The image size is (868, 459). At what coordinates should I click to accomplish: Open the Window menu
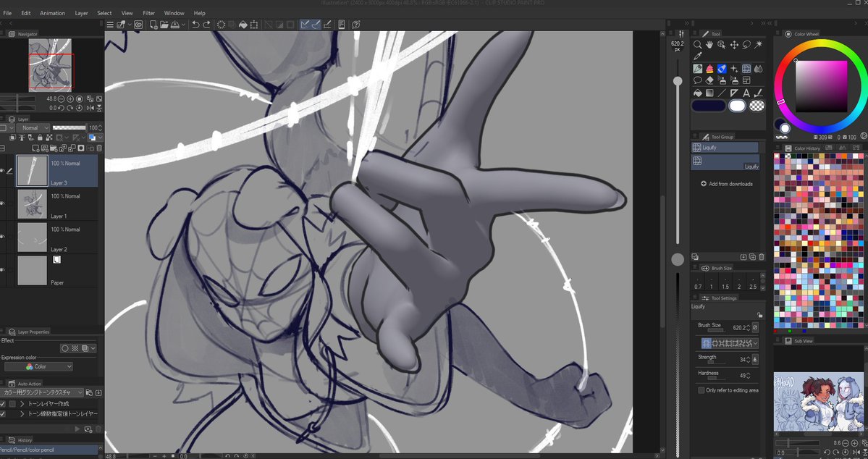[x=174, y=13]
